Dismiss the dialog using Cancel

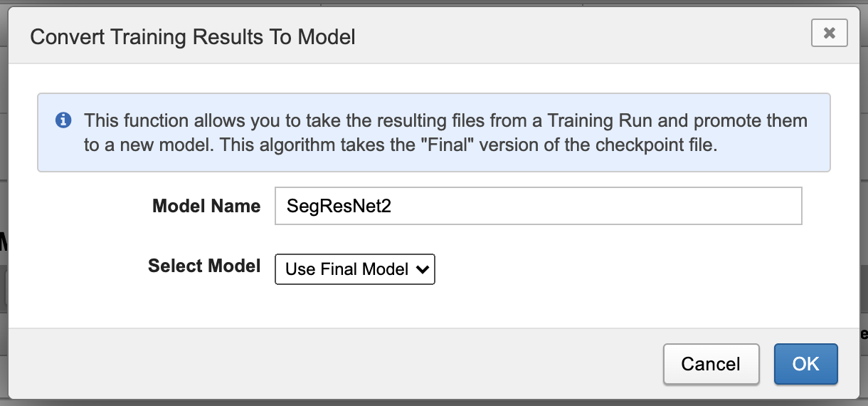coord(710,364)
